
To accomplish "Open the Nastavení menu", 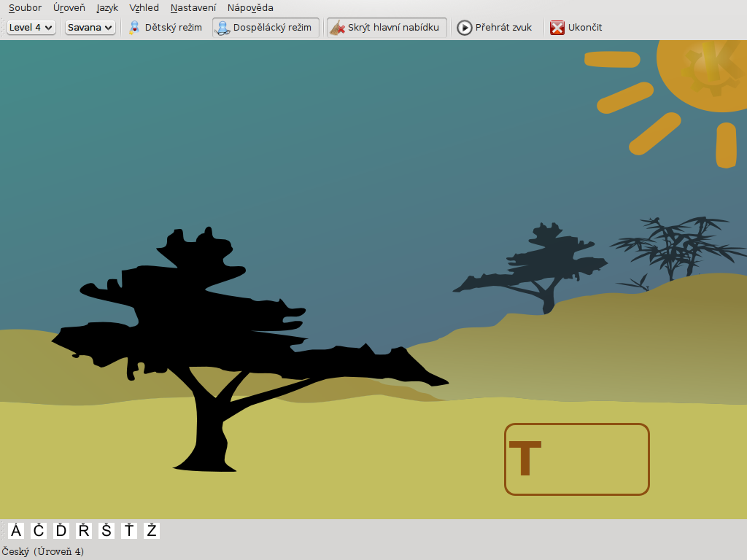I will [193, 7].
